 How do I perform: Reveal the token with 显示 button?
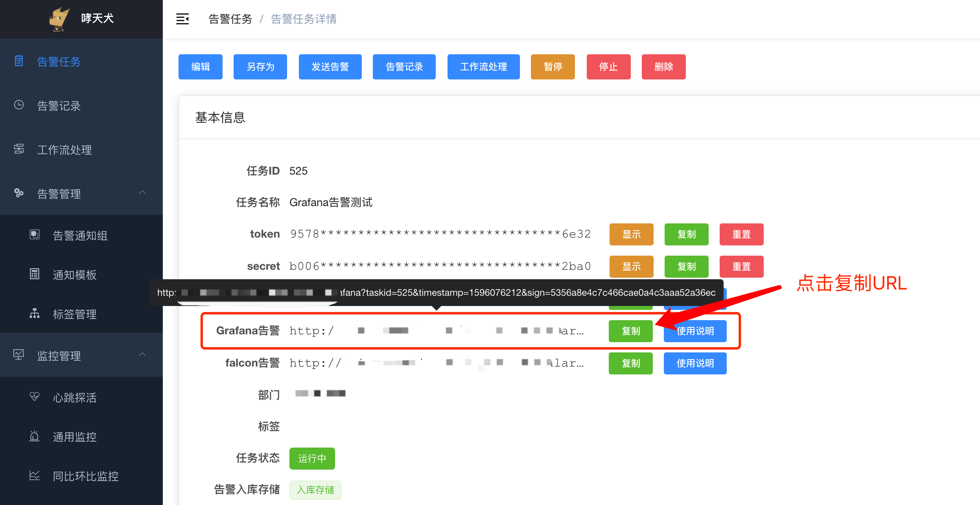point(632,234)
